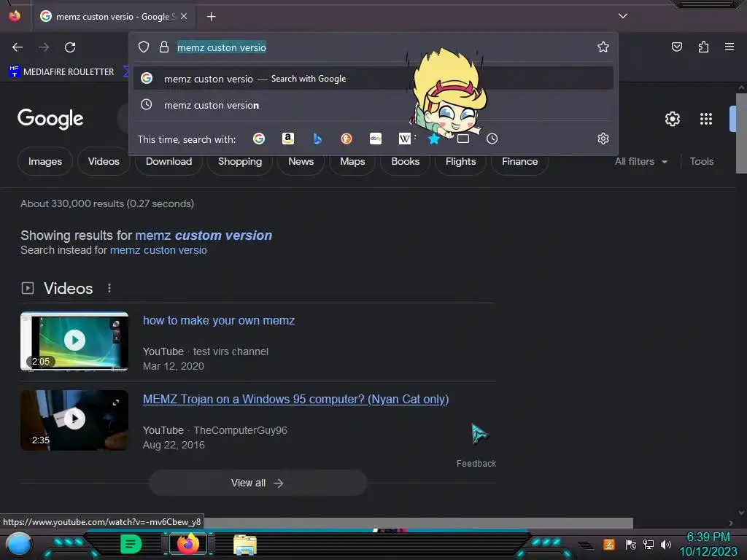Image resolution: width=747 pixels, height=560 pixels.
Task: Click the forward navigation arrow
Action: tap(44, 47)
